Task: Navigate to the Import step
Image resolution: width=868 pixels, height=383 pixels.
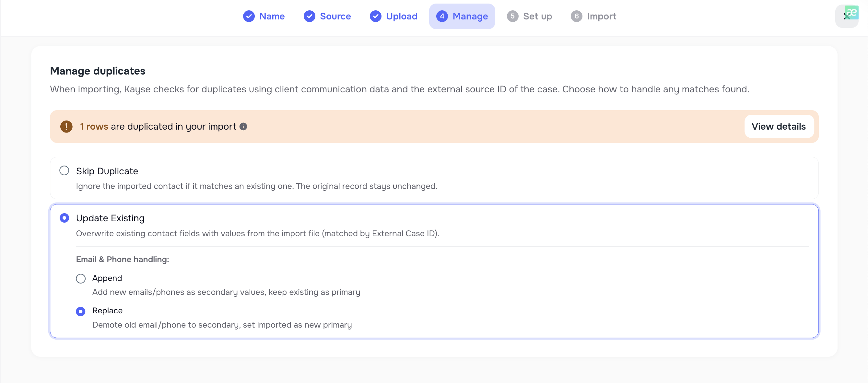Action: (602, 16)
